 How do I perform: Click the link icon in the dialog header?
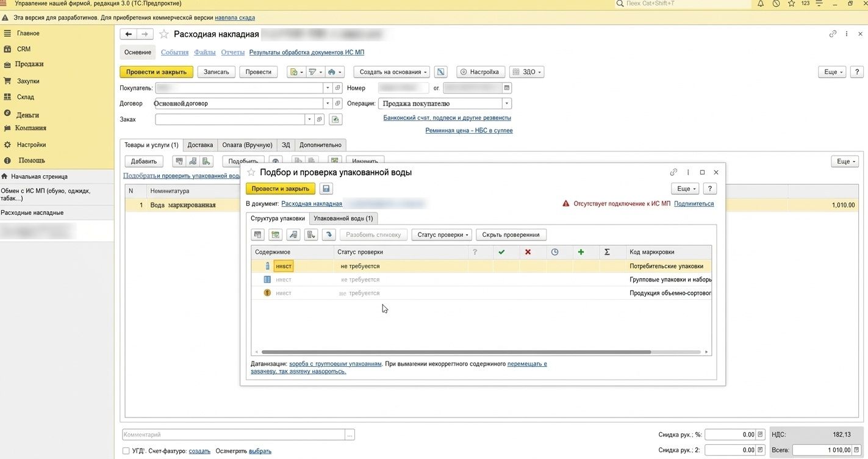click(673, 173)
